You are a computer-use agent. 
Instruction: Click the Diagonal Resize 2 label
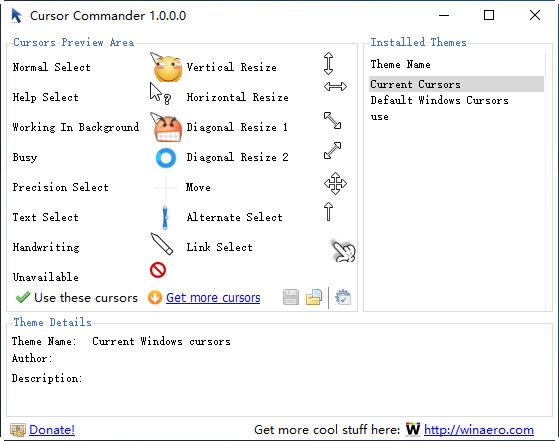237,157
